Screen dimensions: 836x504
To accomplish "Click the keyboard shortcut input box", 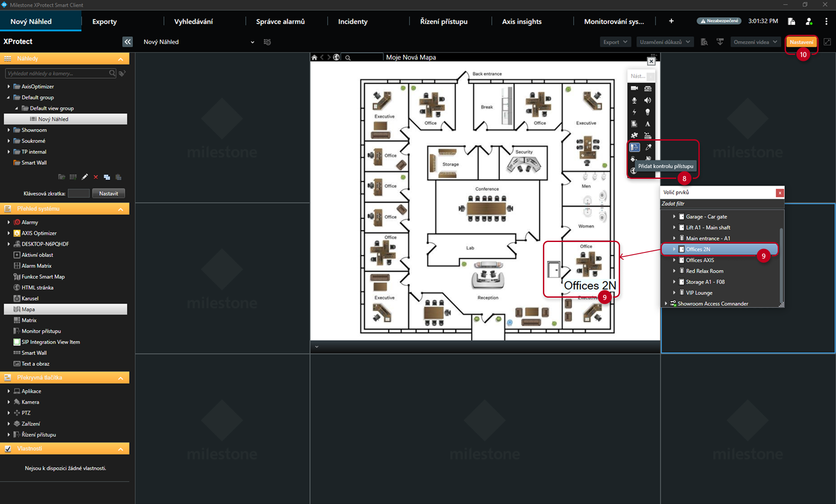I will pyautogui.click(x=79, y=193).
